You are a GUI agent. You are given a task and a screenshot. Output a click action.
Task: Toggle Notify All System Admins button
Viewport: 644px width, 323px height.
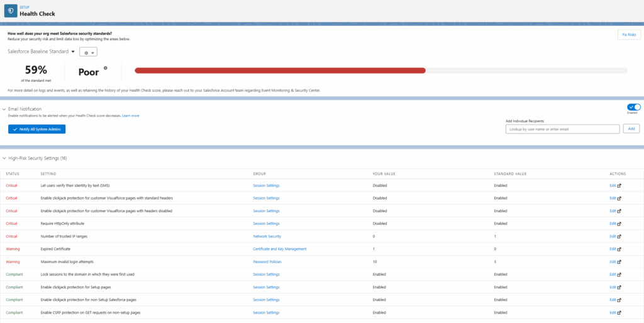point(37,129)
